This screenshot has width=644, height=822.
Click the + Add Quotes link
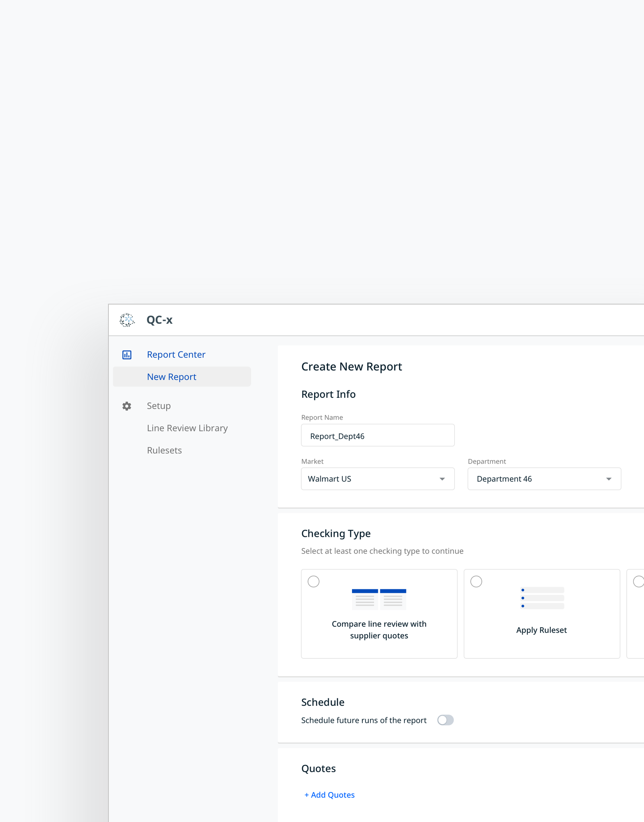coord(329,795)
